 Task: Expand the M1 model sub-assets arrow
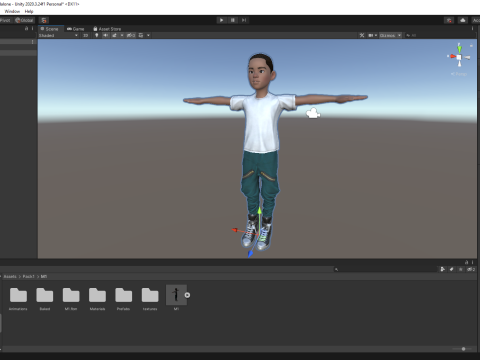coord(187,295)
